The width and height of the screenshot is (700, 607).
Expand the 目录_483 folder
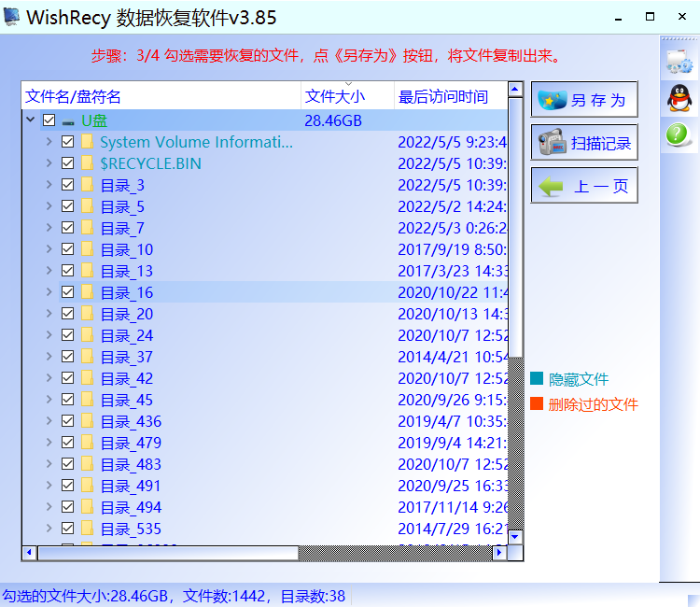(49, 463)
